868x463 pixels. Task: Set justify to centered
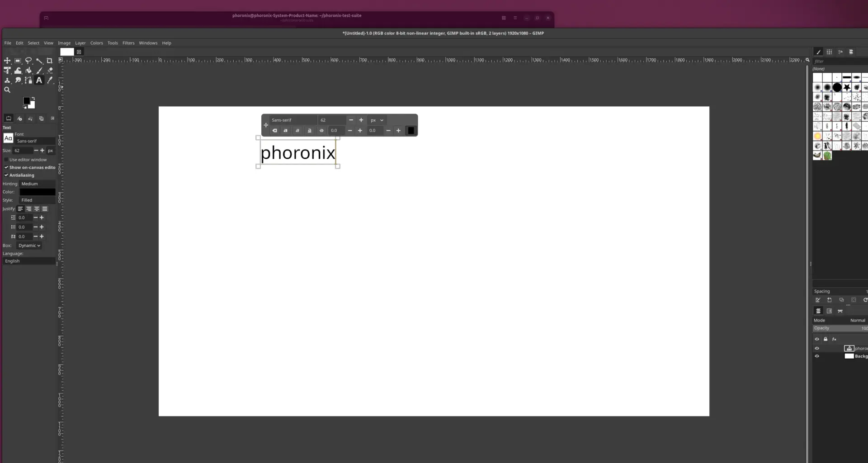pos(37,209)
